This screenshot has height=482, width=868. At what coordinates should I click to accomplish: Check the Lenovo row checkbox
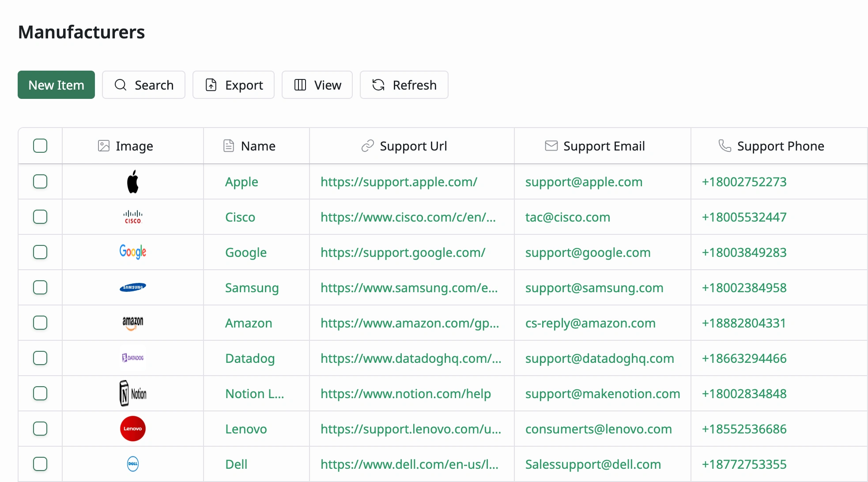(40, 429)
